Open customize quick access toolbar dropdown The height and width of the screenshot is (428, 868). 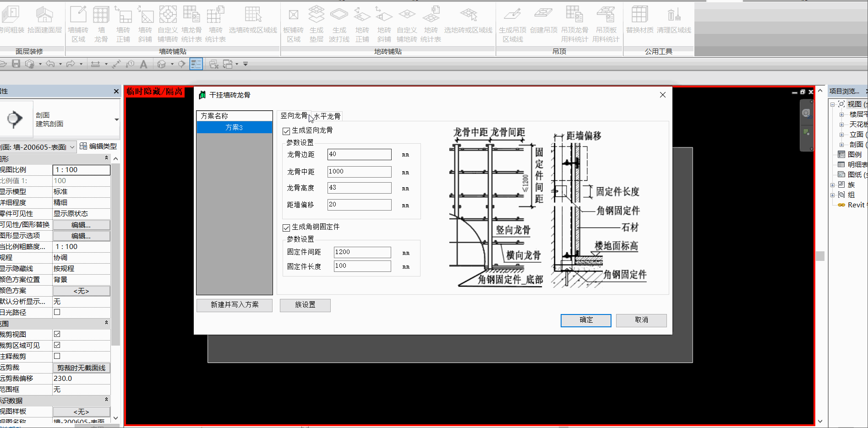pyautogui.click(x=246, y=64)
